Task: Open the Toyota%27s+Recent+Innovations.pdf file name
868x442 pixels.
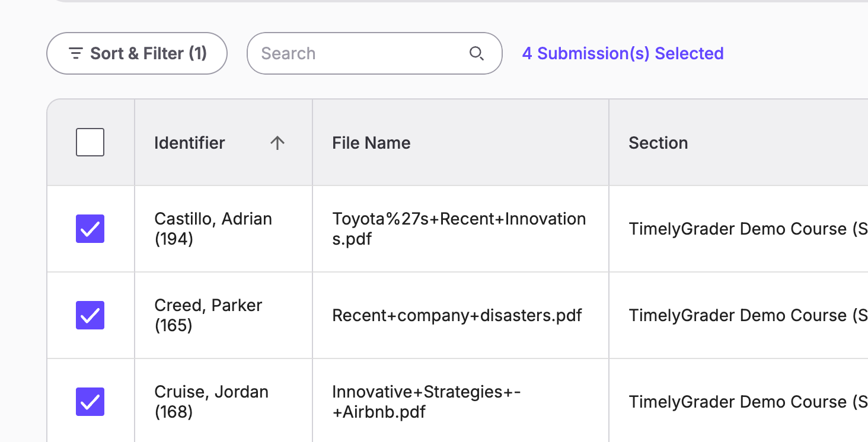Action: pos(459,229)
